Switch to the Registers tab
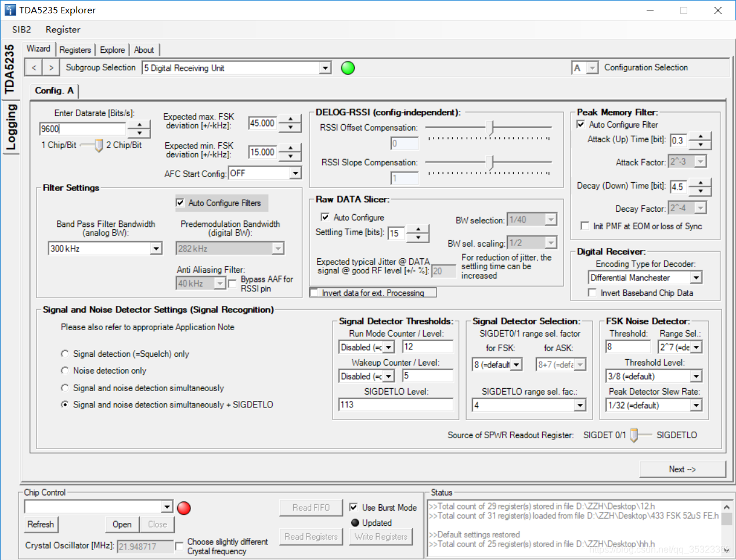The image size is (736, 560). (75, 50)
